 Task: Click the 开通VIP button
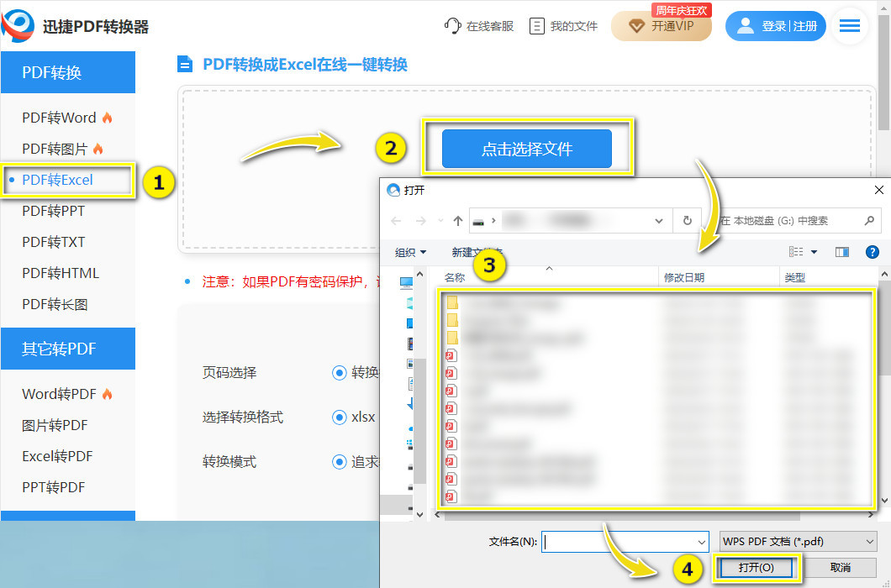(x=662, y=26)
